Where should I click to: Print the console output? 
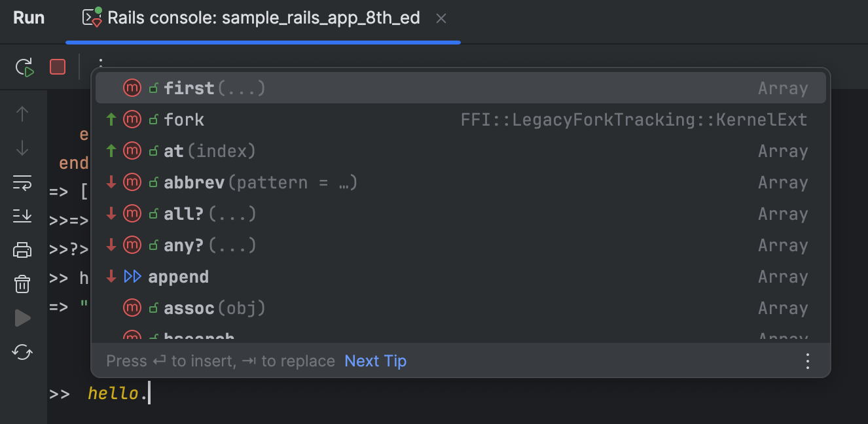click(22, 250)
